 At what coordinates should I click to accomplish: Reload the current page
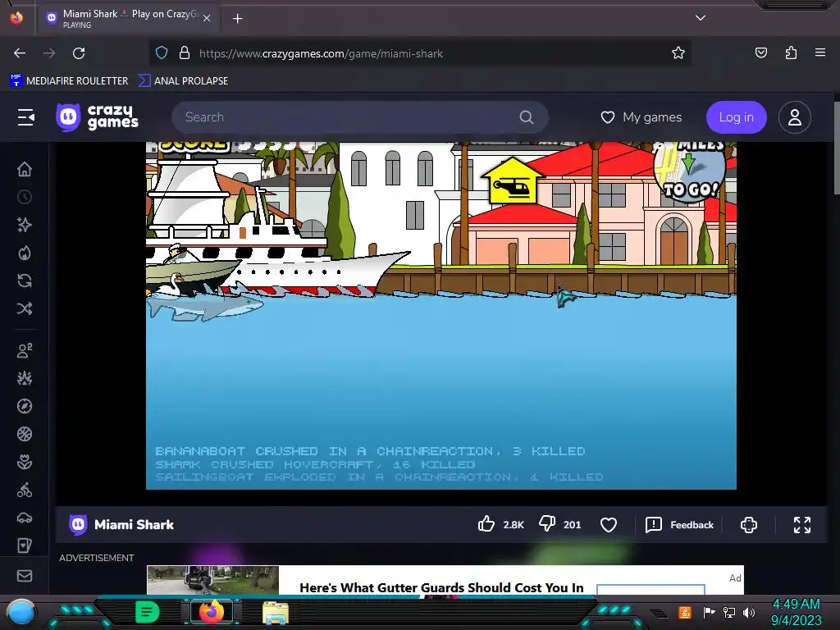point(79,53)
